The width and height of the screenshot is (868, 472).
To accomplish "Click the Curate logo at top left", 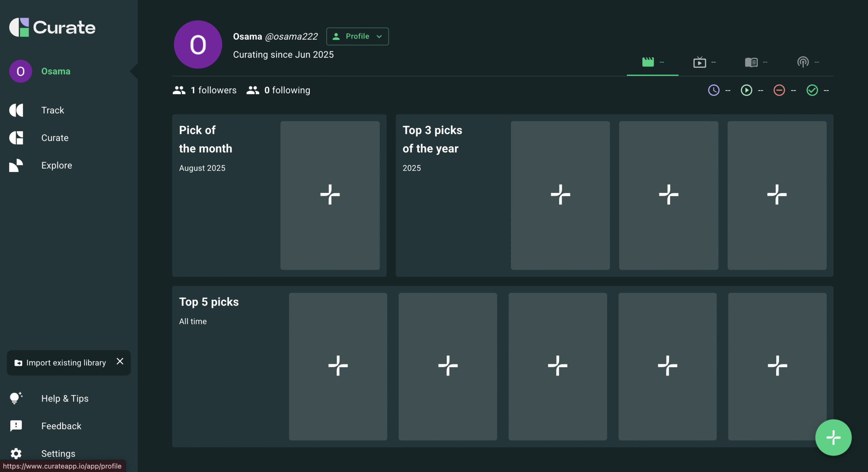I will 53,27.
